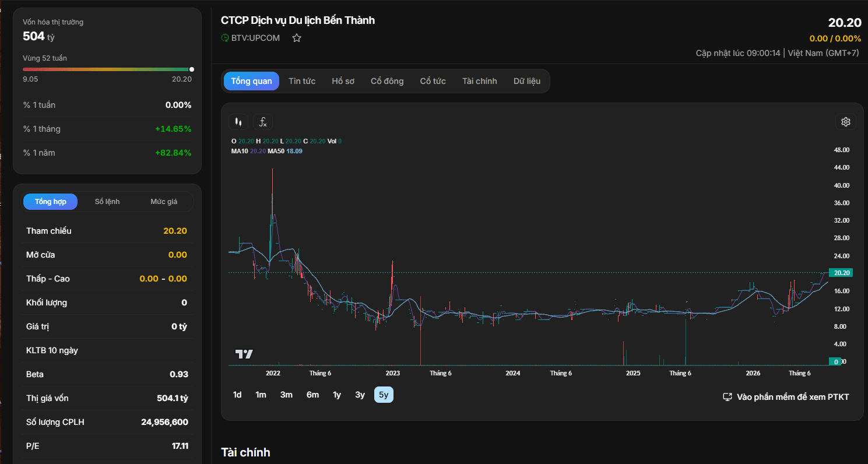The height and width of the screenshot is (464, 868).
Task: Open the Cổ tức tab
Action: (433, 81)
